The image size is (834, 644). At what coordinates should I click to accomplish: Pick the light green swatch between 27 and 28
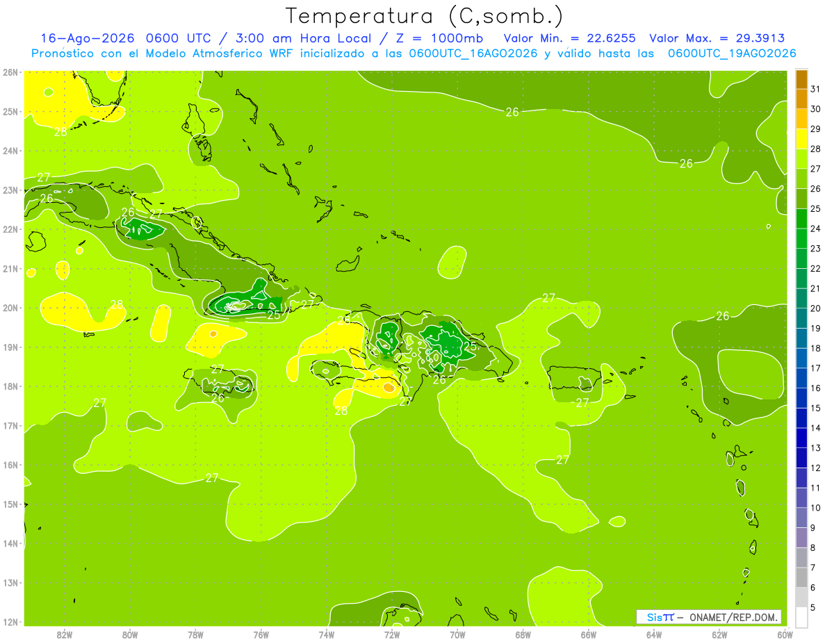(801, 158)
